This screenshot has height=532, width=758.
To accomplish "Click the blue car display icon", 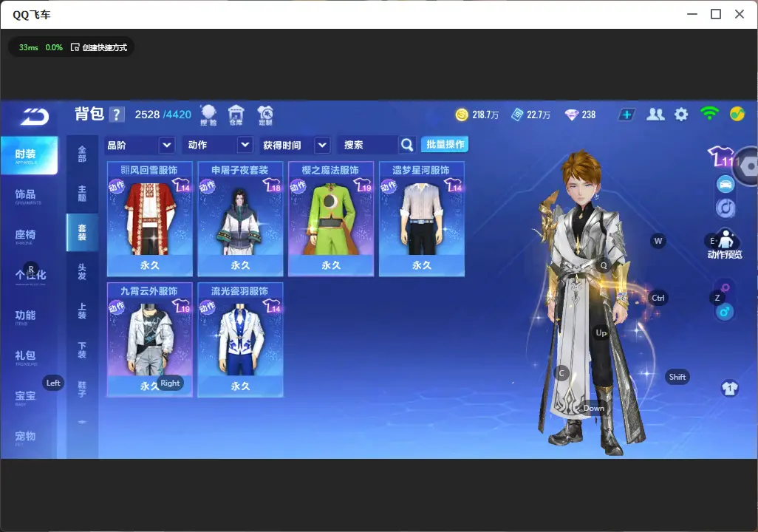I will coord(725,184).
